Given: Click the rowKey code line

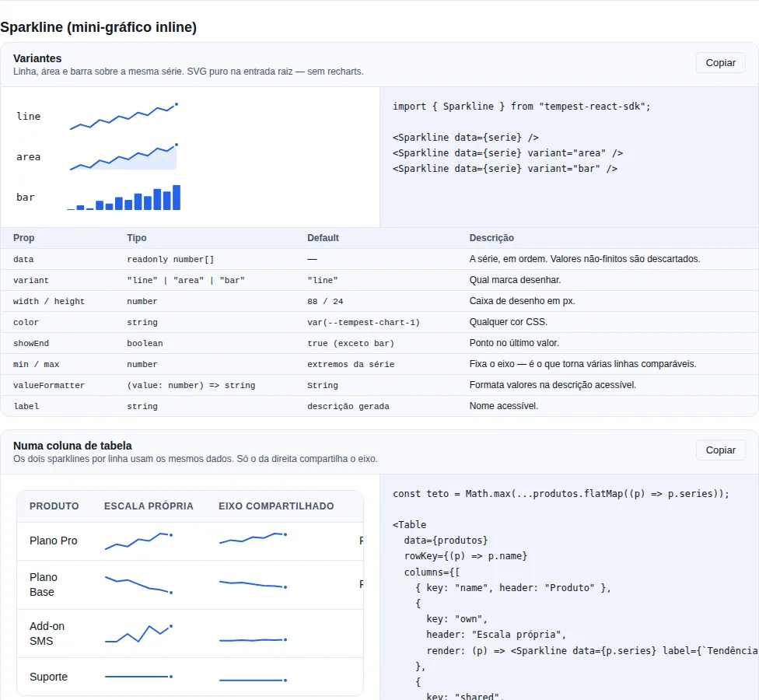Looking at the screenshot, I should [466, 556].
